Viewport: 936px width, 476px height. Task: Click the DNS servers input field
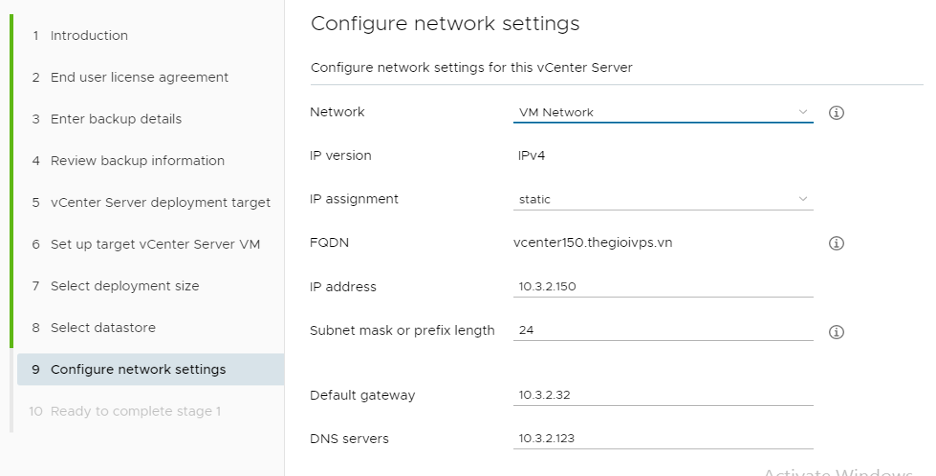tap(662, 438)
